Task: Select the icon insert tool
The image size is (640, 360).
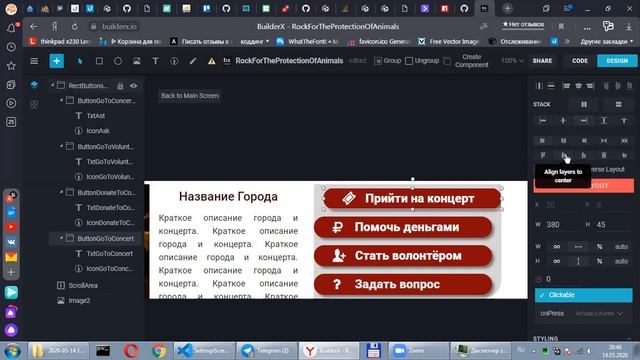Action: 174,61
